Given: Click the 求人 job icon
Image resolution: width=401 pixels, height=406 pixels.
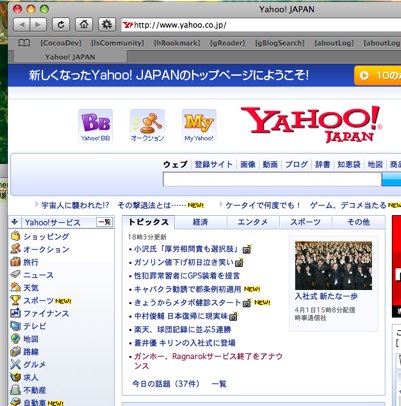Looking at the screenshot, I should [15, 377].
